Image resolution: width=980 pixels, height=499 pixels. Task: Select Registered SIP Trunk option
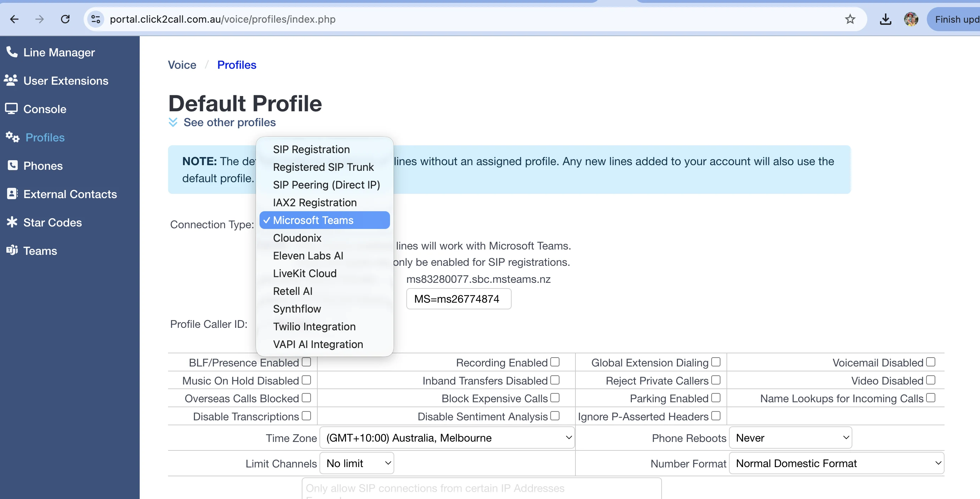324,167
